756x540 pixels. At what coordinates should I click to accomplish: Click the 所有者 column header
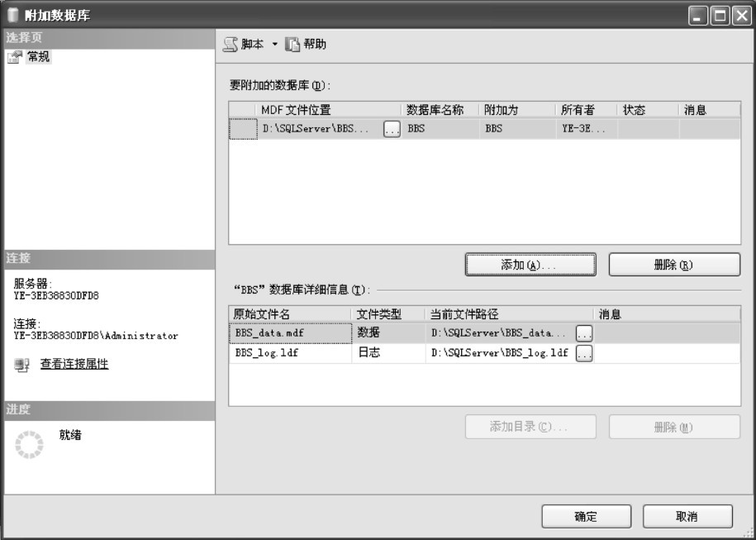pos(587,110)
